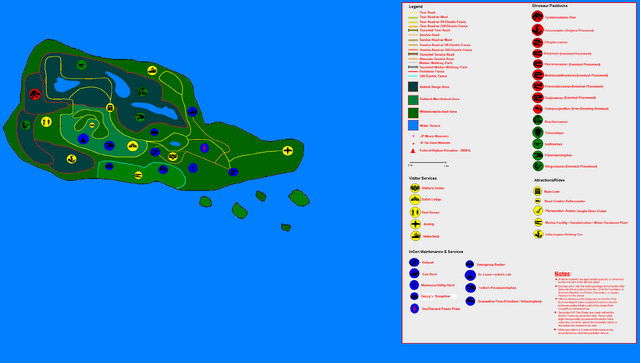Click the Dr. Laura Sorkin's Lab legend icon
The width and height of the screenshot is (640, 363).
[470, 275]
